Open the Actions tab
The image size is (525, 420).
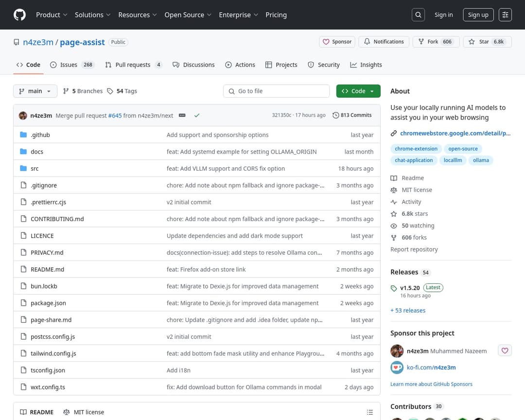[240, 65]
